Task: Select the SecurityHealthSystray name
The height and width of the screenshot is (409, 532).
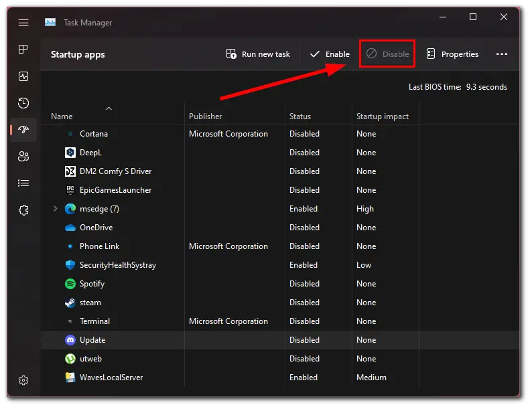Action: tap(118, 265)
